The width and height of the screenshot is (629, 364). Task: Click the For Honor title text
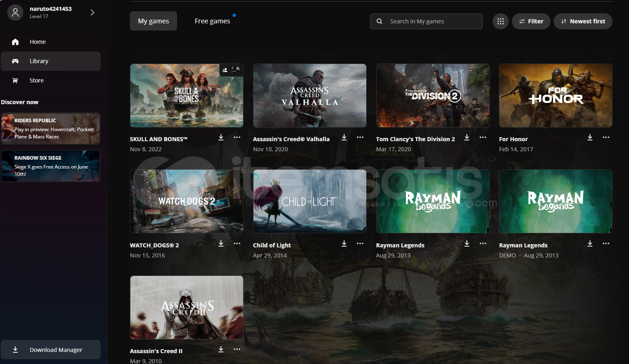(x=514, y=139)
